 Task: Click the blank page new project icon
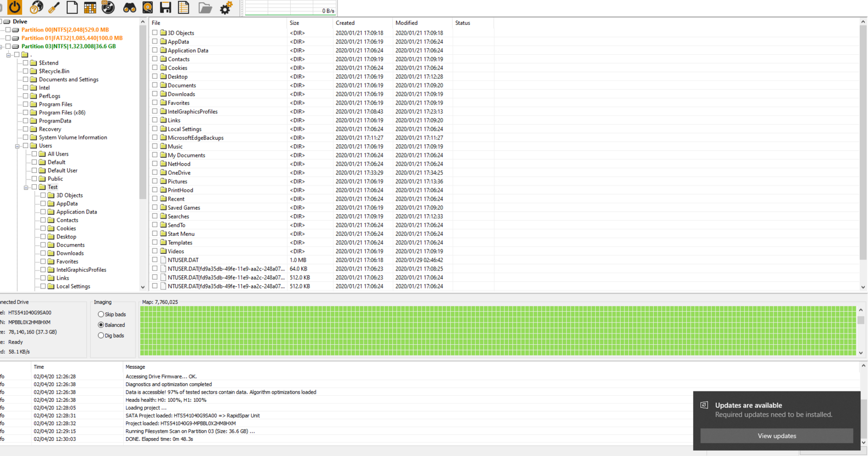pos(72,7)
